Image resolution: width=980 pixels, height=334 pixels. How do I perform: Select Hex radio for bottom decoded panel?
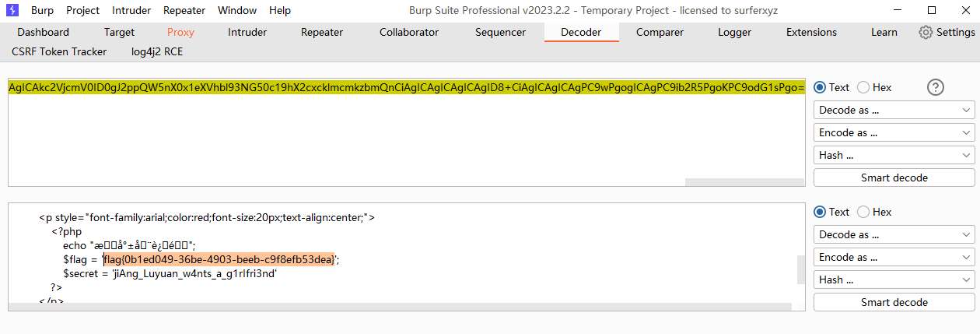coord(863,212)
